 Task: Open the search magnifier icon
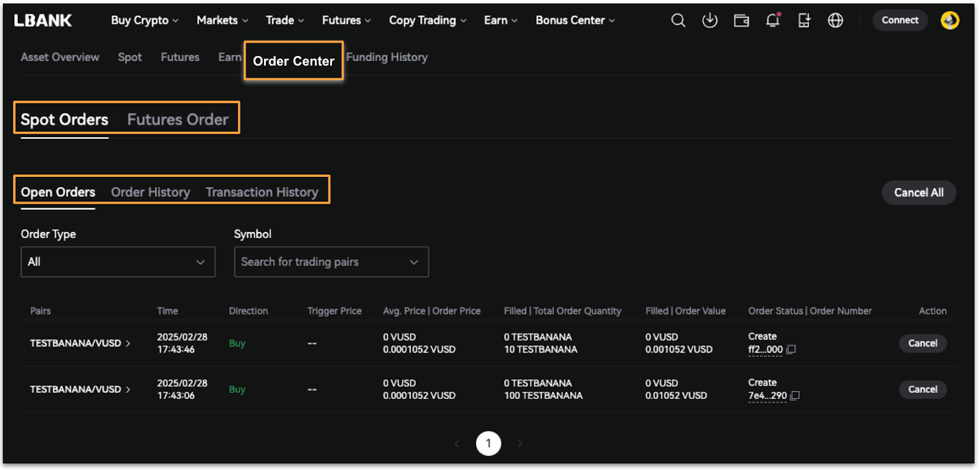[678, 20]
